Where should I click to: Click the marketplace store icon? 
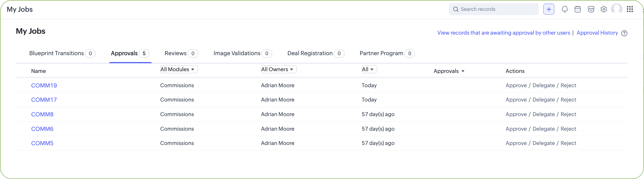pyautogui.click(x=591, y=9)
